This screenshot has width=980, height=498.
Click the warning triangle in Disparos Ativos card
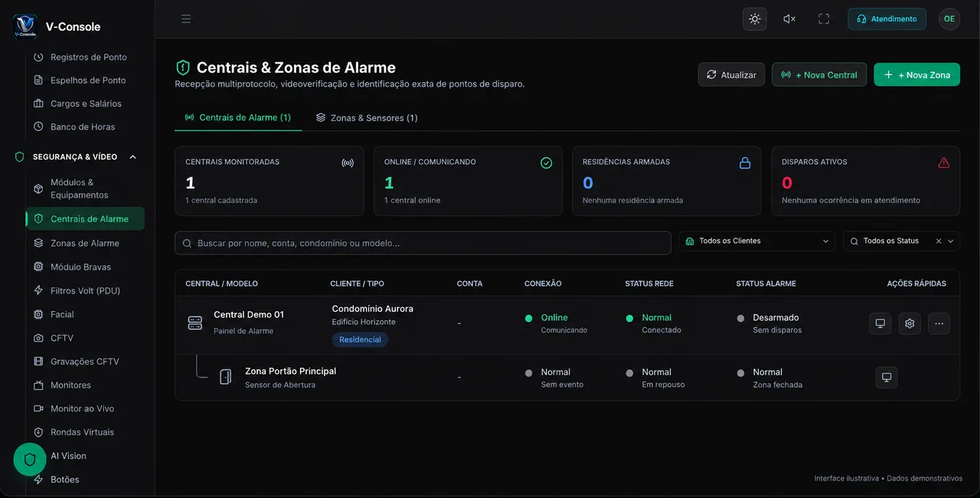click(x=943, y=163)
